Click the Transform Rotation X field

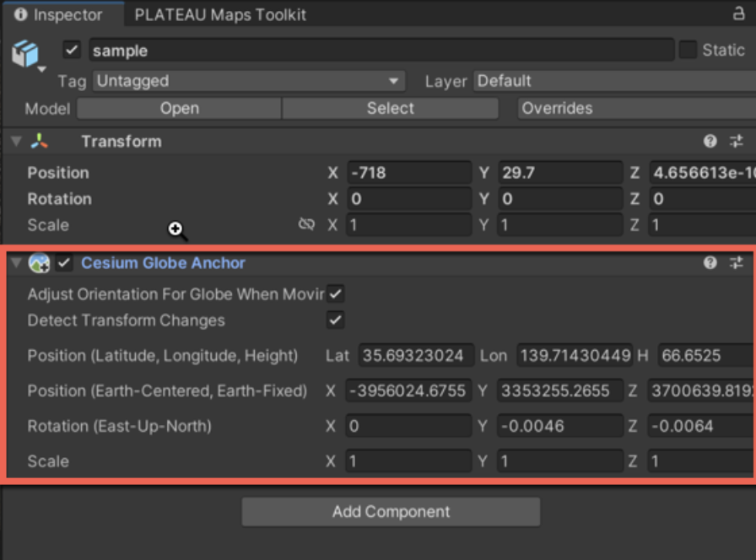409,198
